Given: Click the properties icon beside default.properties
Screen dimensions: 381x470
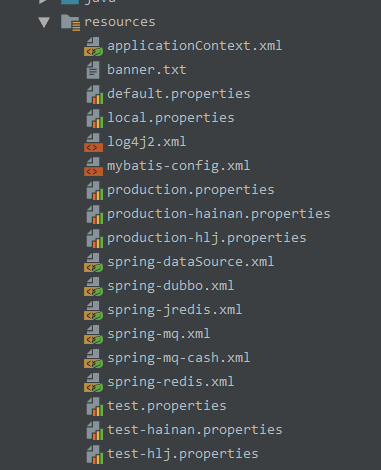Looking at the screenshot, I should click(94, 94).
